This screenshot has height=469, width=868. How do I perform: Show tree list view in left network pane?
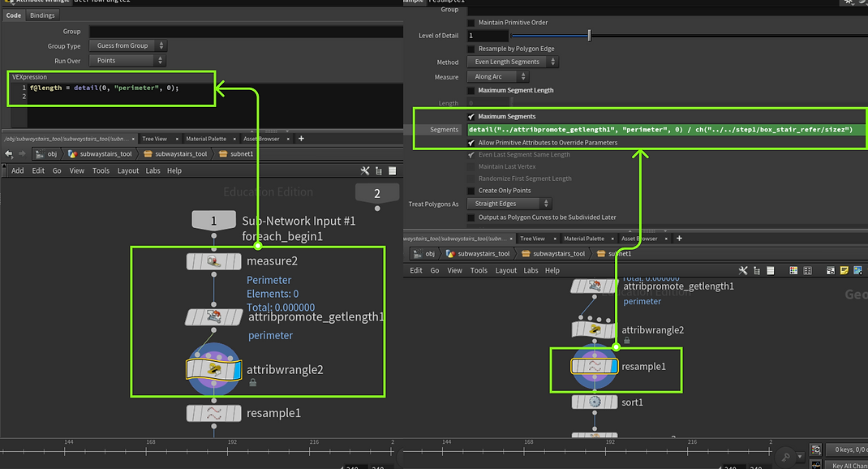coord(379,171)
